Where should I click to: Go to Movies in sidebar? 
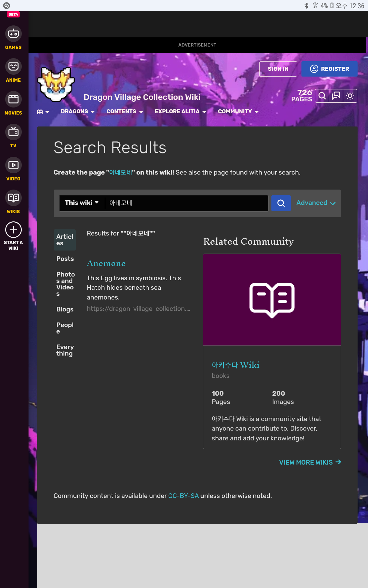[13, 100]
